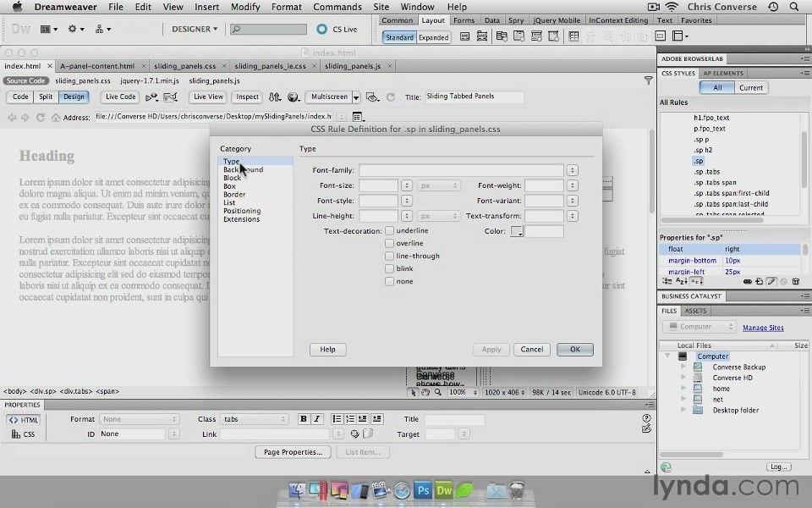The height and width of the screenshot is (508, 812).
Task: Click the Edit Rule pencil icon
Action: pos(771,281)
